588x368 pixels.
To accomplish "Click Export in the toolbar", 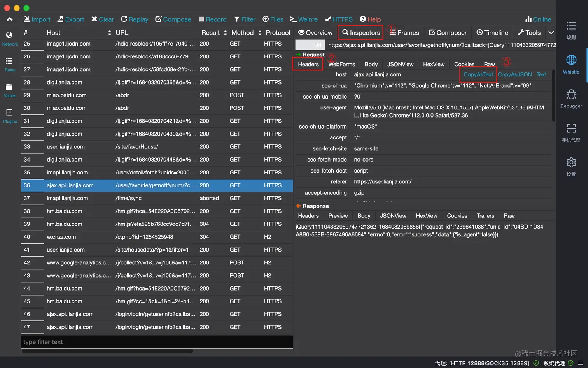I will pos(70,19).
